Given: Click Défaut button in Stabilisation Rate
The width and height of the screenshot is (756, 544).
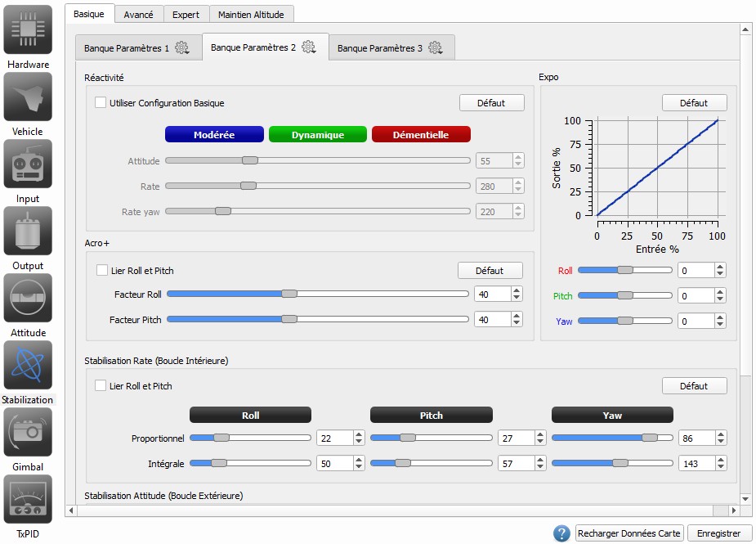Looking at the screenshot, I should click(x=694, y=385).
